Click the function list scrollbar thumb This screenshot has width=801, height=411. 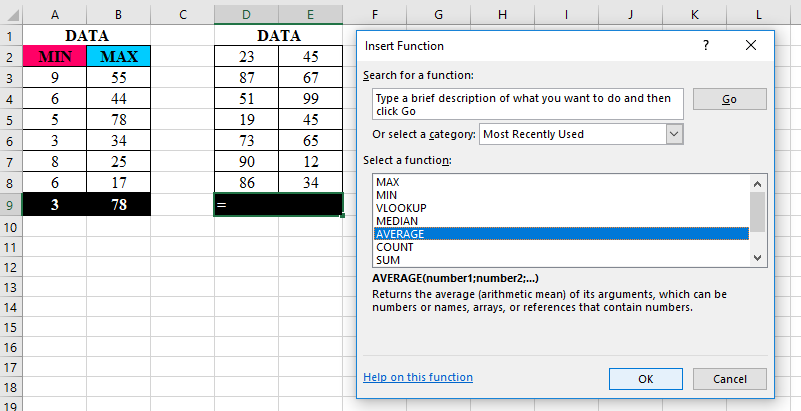tap(758, 212)
